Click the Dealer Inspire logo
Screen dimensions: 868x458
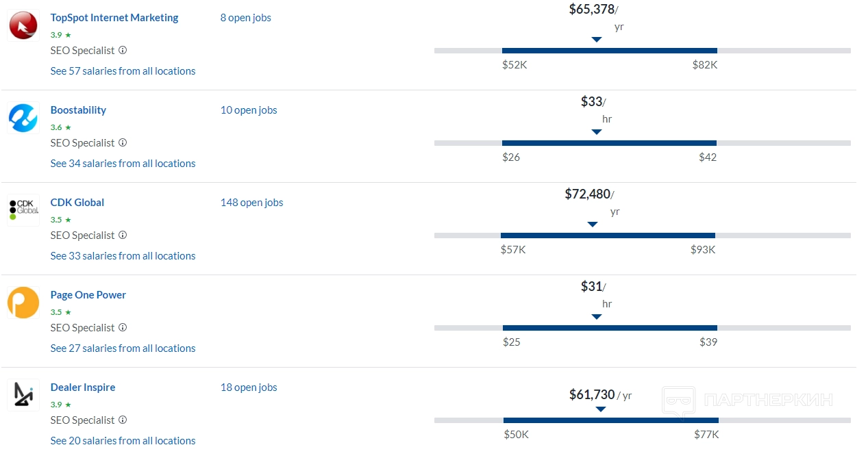pos(23,395)
